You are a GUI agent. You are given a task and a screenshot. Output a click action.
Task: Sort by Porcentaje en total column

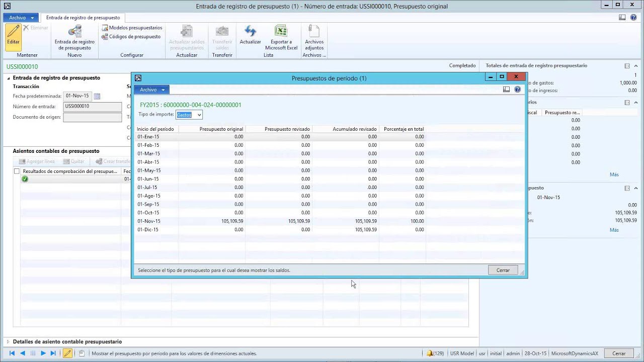(x=402, y=129)
